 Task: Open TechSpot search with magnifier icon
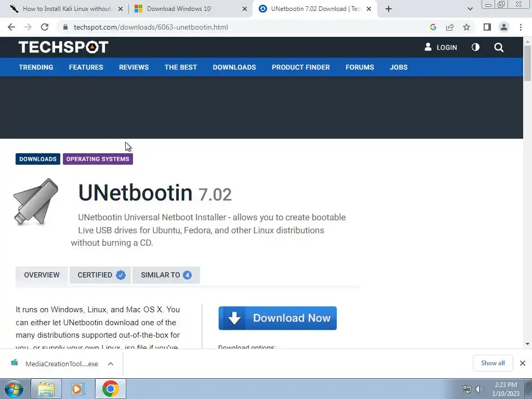pyautogui.click(x=499, y=47)
